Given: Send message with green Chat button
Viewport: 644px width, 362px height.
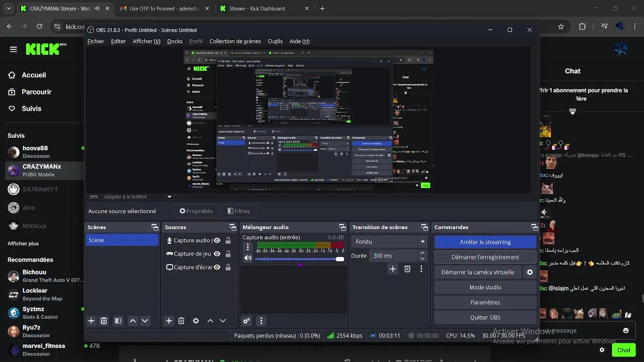Looking at the screenshot, I should click(x=624, y=350).
